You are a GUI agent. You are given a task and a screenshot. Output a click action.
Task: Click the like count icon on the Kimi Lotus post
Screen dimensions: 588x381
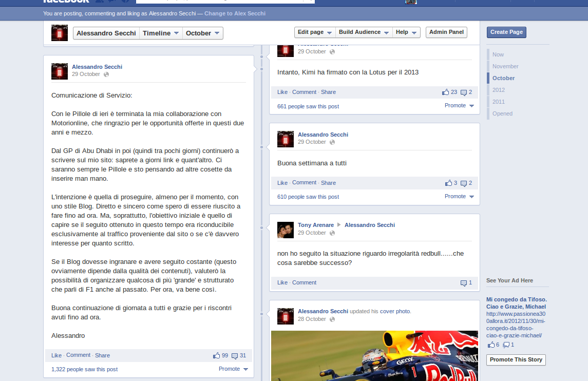point(445,92)
